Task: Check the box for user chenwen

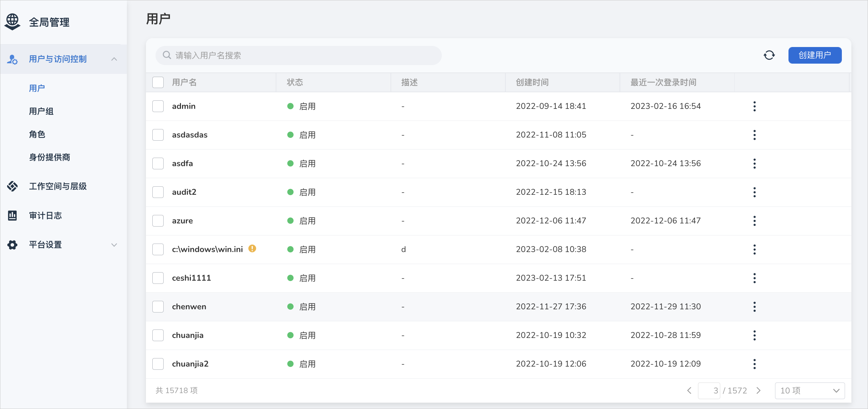Action: point(158,307)
